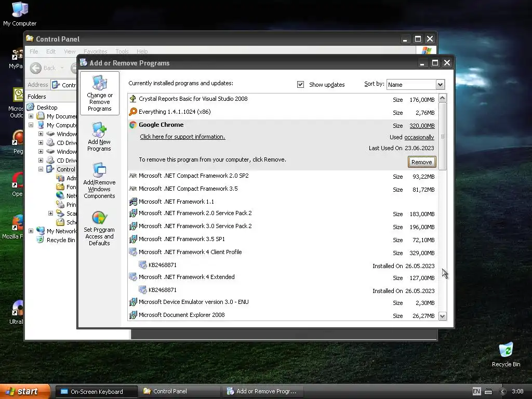Click .NET Framework 3.0 Service Pack 2 icon

[x=132, y=226]
